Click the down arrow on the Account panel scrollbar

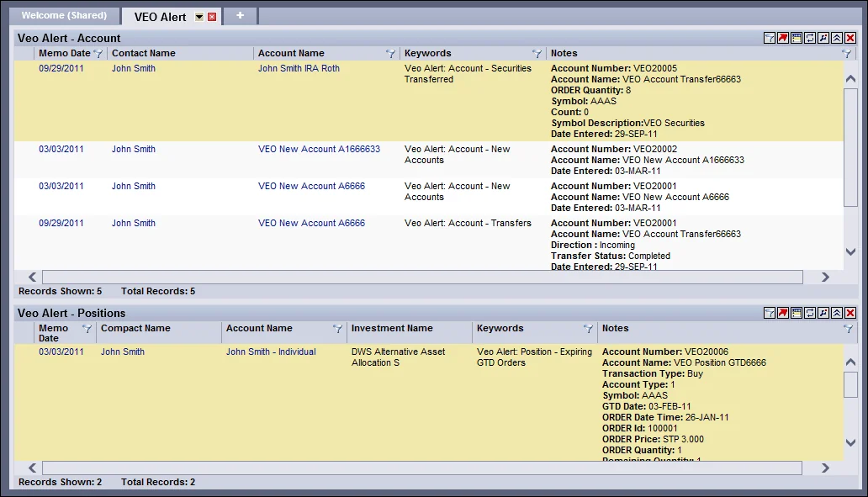click(851, 251)
